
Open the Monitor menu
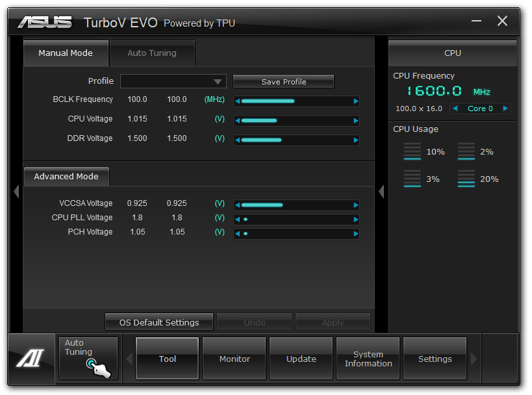pyautogui.click(x=234, y=359)
